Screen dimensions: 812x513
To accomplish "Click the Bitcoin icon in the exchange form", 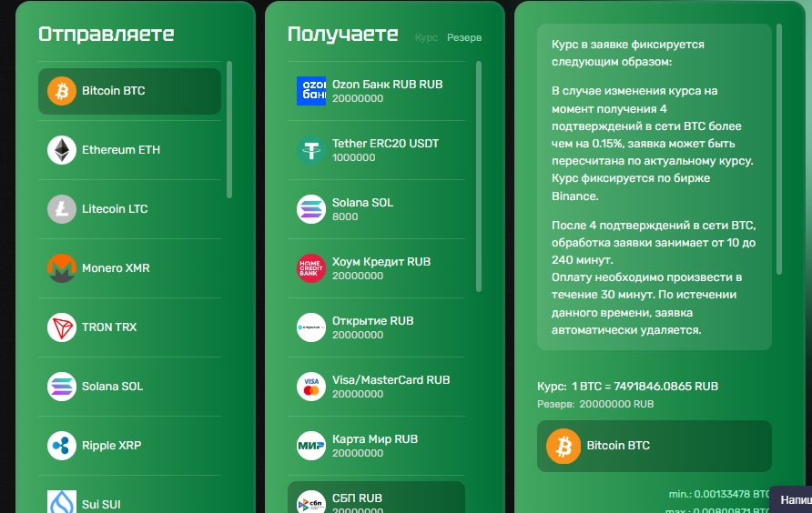I will pos(563,446).
